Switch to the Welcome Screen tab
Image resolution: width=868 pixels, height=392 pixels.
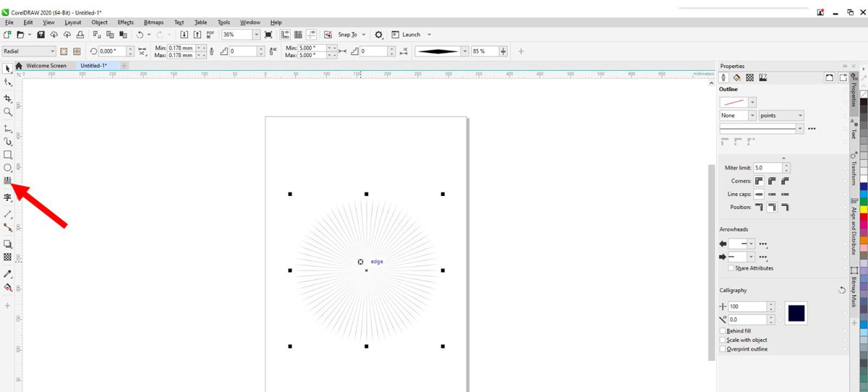click(46, 66)
